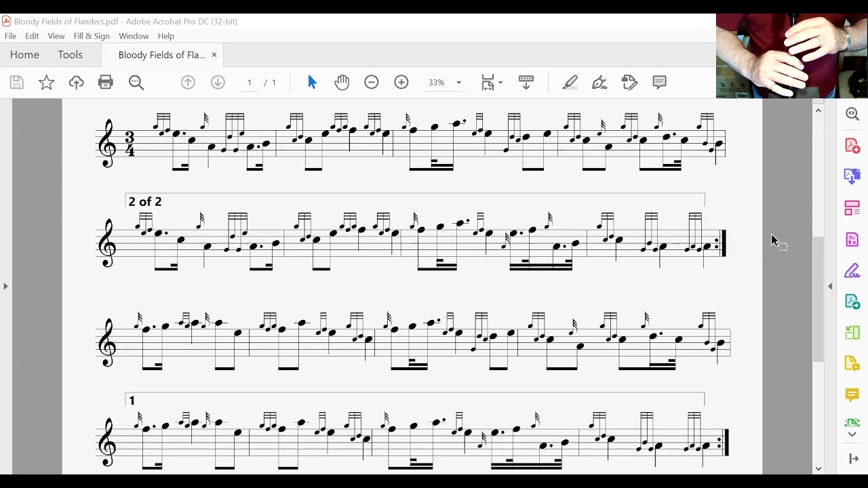Show more tools with the down chevron
This screenshot has width=868, height=488.
point(852,434)
